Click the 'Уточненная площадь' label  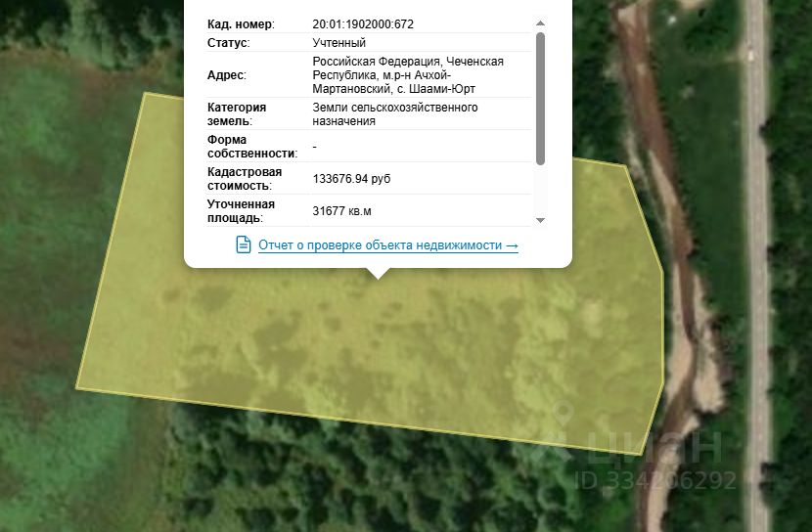241,210
